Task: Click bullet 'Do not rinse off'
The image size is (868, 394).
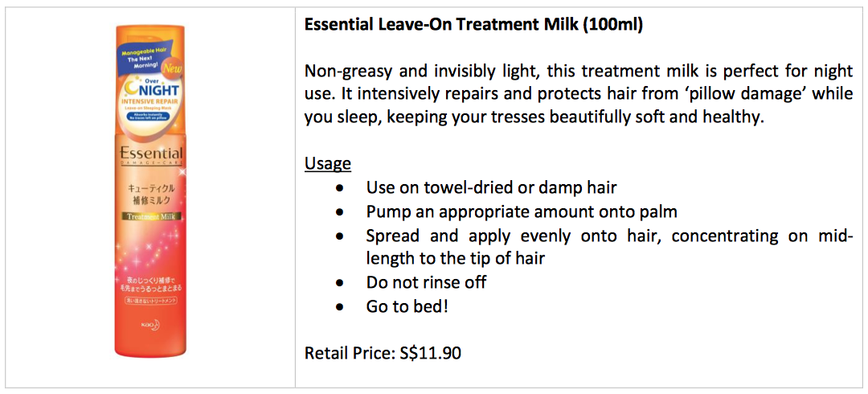Action: tap(426, 282)
